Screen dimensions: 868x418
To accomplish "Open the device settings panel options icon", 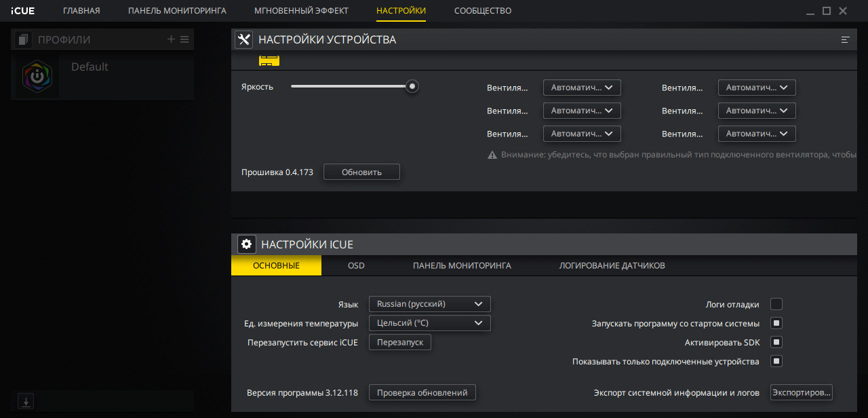I will coord(845,40).
